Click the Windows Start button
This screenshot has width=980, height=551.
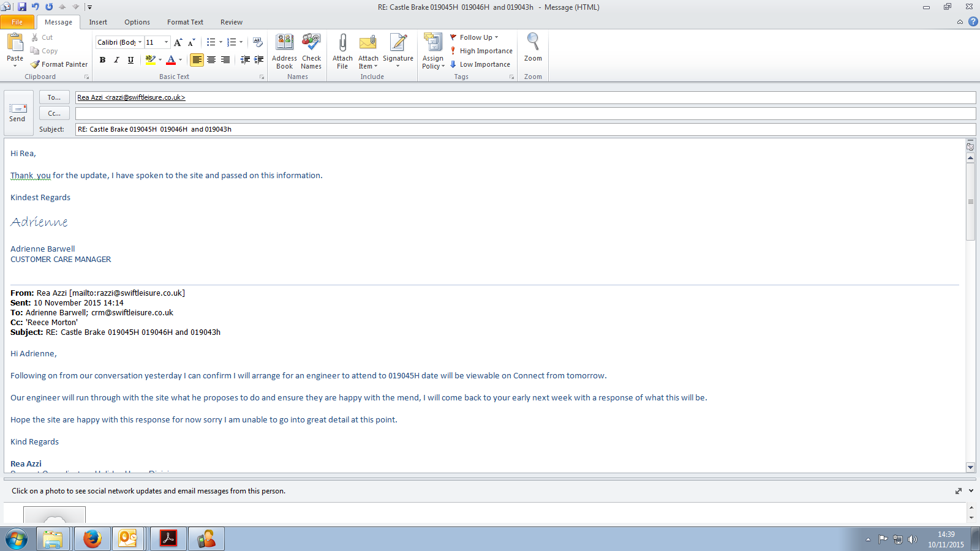click(17, 539)
